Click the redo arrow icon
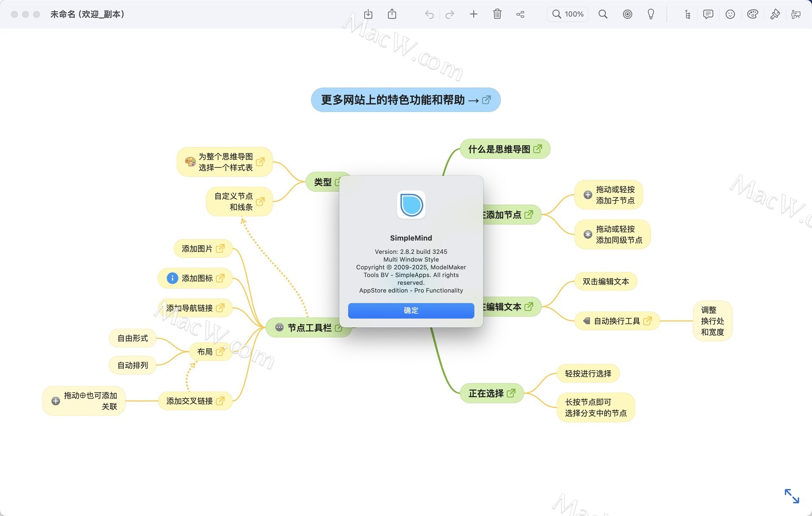The height and width of the screenshot is (516, 812). coord(450,14)
